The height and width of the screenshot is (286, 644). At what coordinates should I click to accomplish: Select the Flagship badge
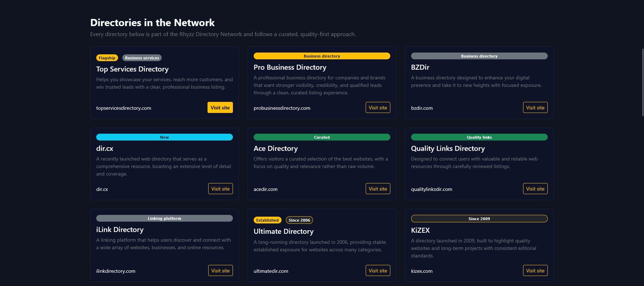point(107,58)
